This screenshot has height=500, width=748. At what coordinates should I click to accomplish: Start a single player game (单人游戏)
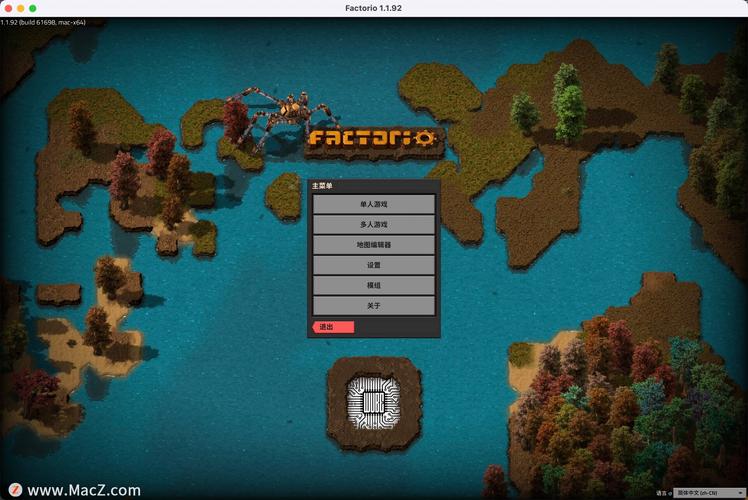(x=374, y=204)
